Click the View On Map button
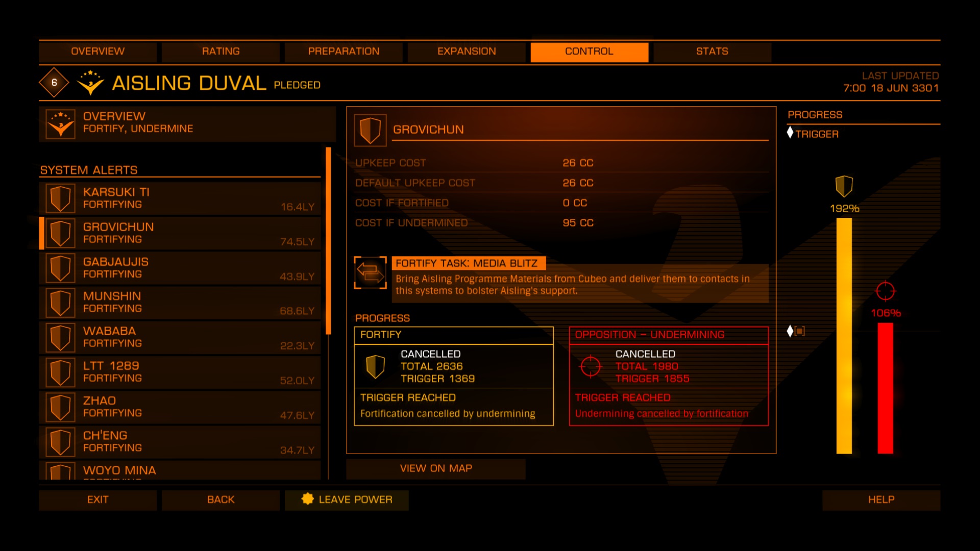 (x=436, y=468)
